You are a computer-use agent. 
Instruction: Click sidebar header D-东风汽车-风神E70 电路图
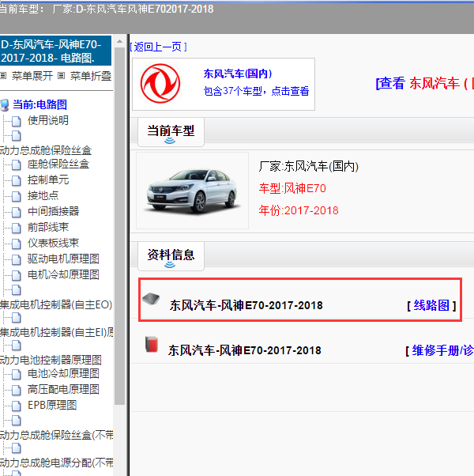pos(55,51)
